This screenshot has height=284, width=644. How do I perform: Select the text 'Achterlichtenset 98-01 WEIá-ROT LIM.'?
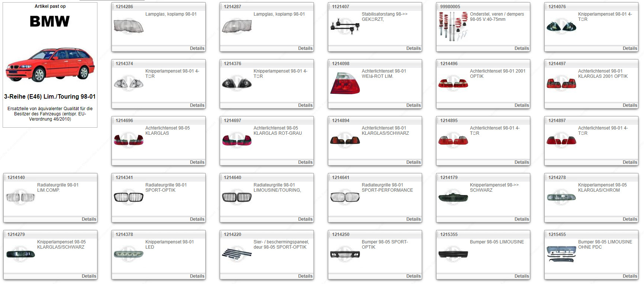[384, 74]
